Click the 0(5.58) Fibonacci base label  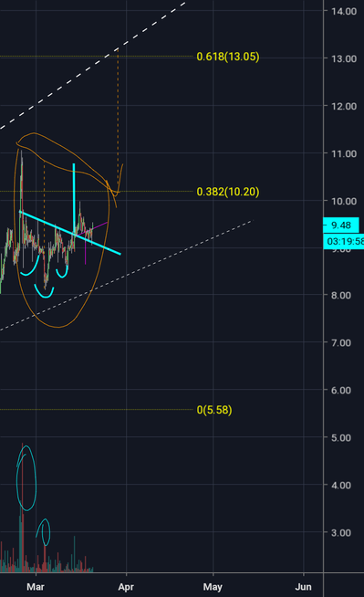214,410
